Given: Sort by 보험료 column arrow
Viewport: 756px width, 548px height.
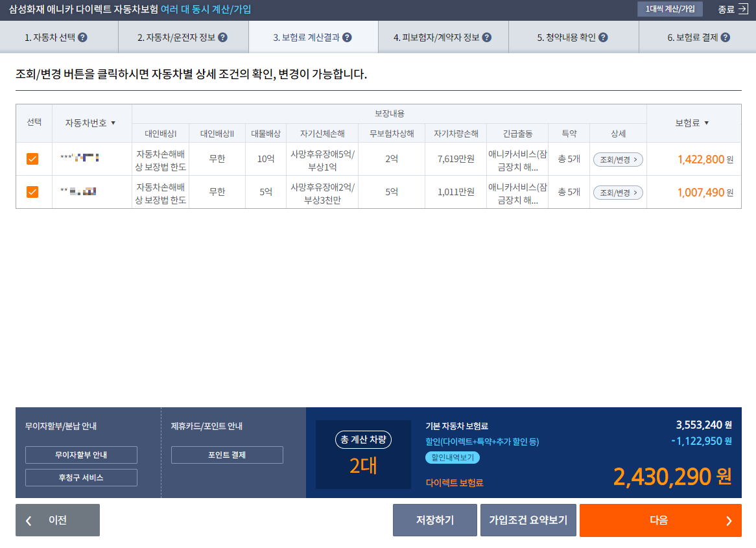Looking at the screenshot, I should (706, 123).
